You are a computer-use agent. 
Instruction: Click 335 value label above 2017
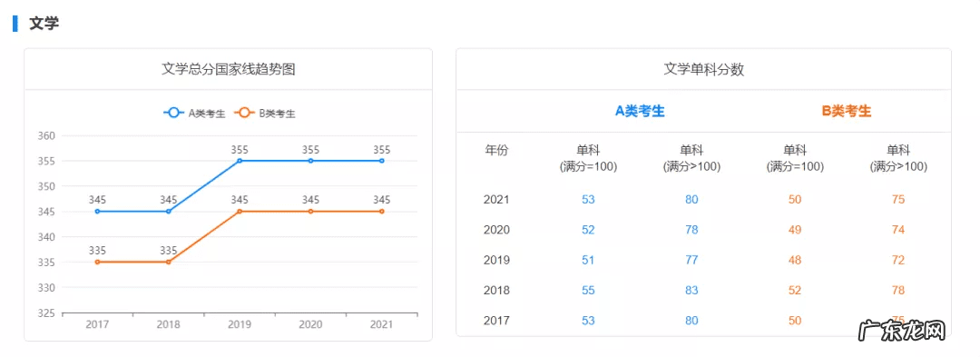point(97,251)
